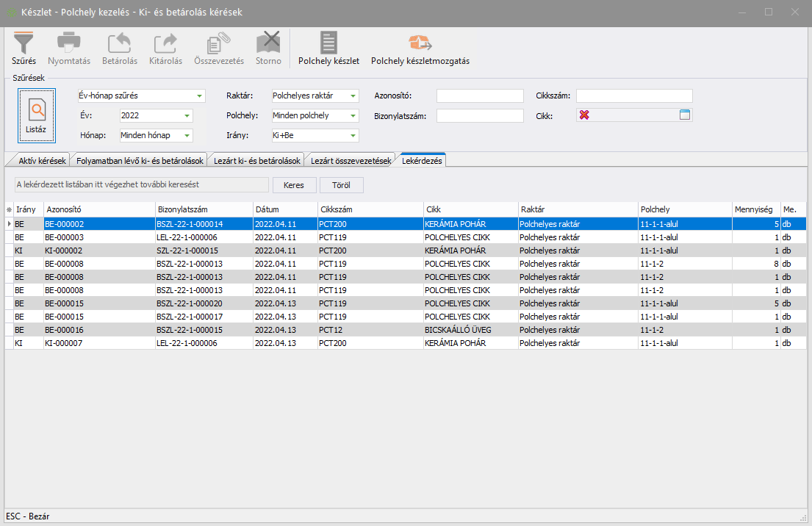The width and height of the screenshot is (812, 526).
Task: Open Polchely készlet from toolbar
Action: pos(328,43)
